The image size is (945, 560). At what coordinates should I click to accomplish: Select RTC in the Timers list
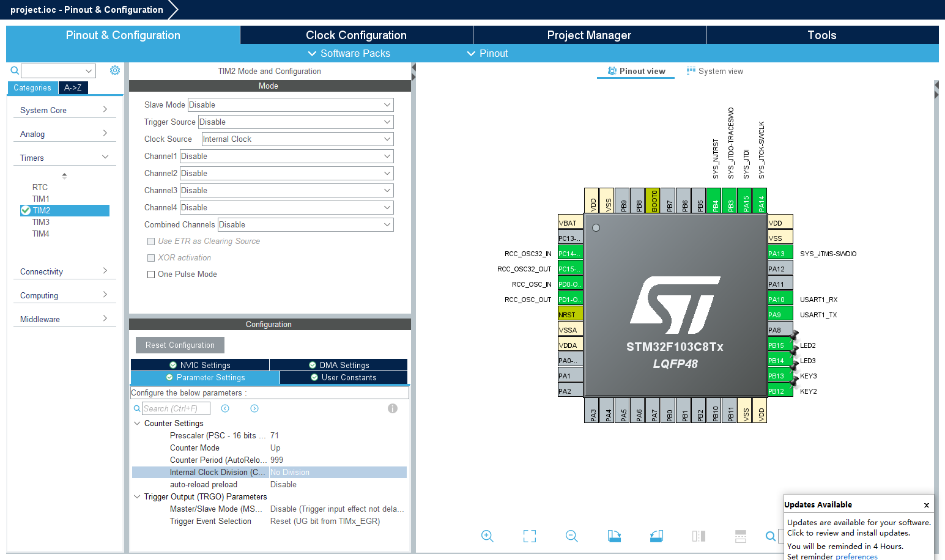coord(40,187)
